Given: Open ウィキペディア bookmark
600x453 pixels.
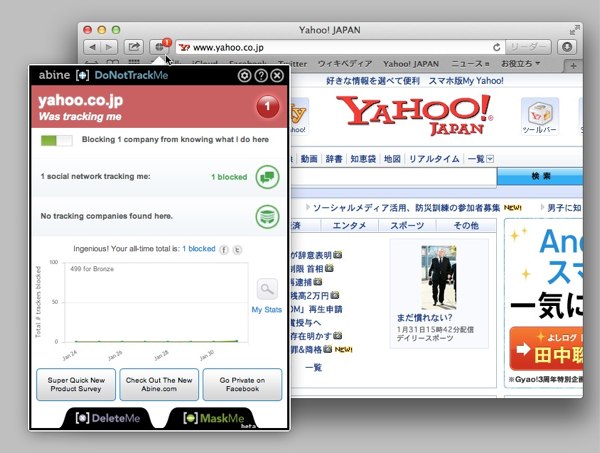Looking at the screenshot, I should point(345,64).
